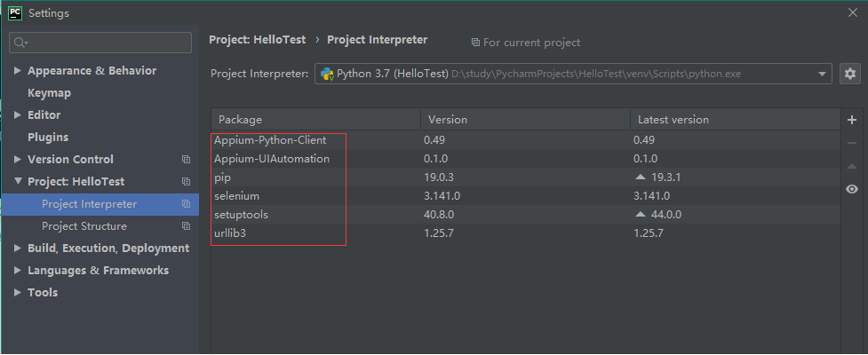Click copy icon beside Project Structure
The height and width of the screenshot is (355, 868).
point(186,226)
